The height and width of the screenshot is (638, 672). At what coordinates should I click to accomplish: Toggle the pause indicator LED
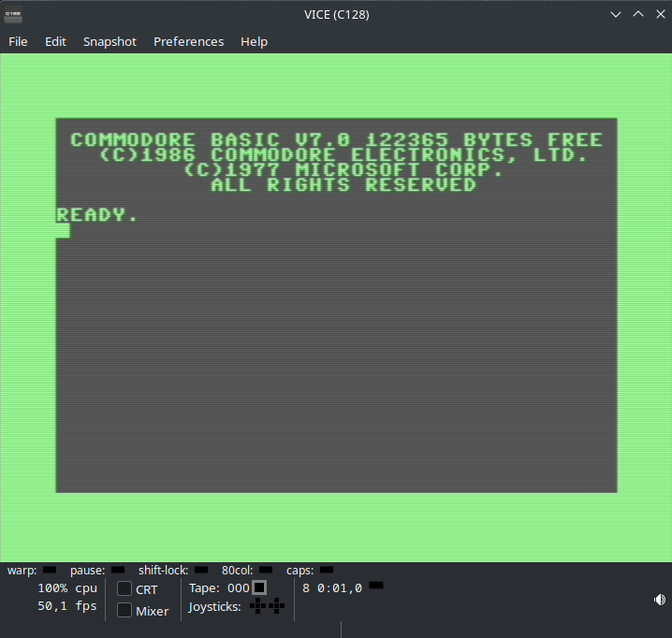point(118,569)
